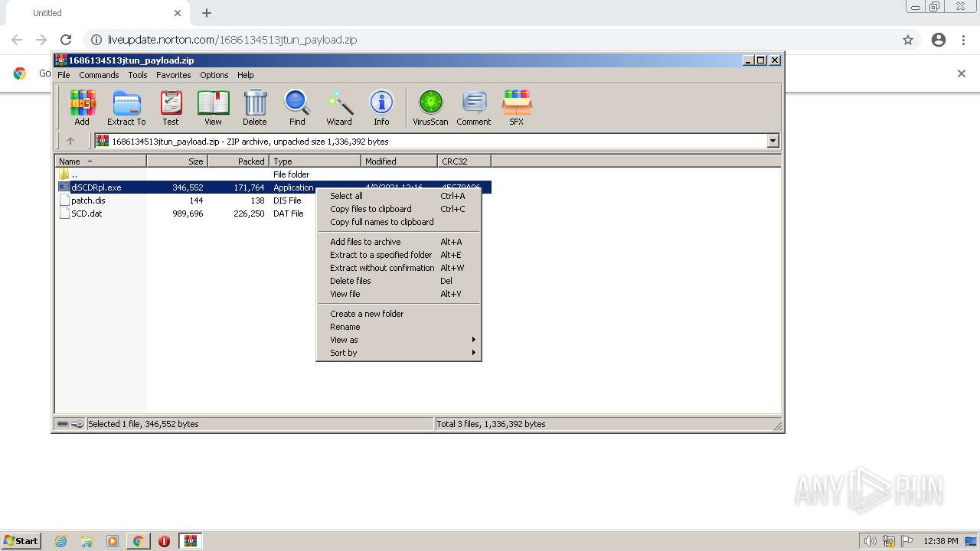Click the Find magnifier icon

coord(297,108)
